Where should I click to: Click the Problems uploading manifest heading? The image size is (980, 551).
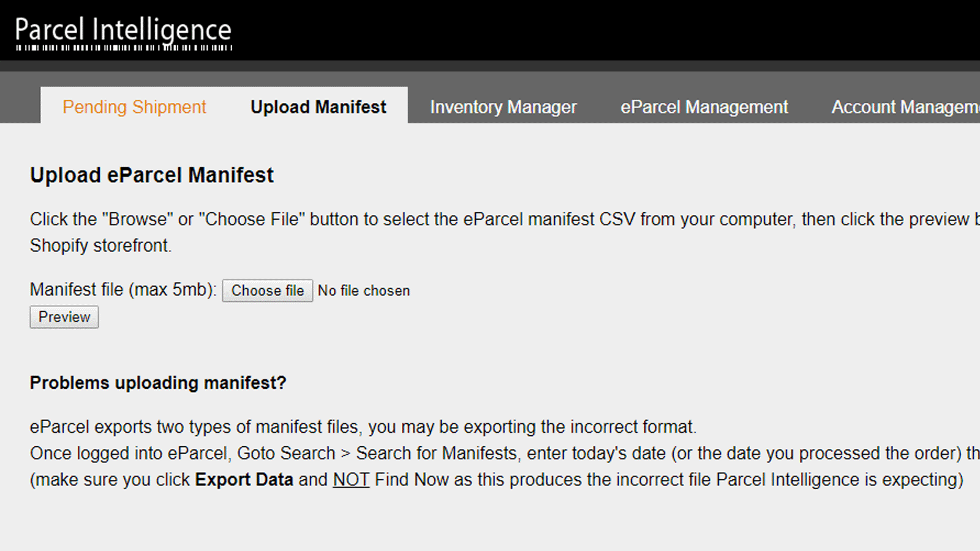(158, 383)
